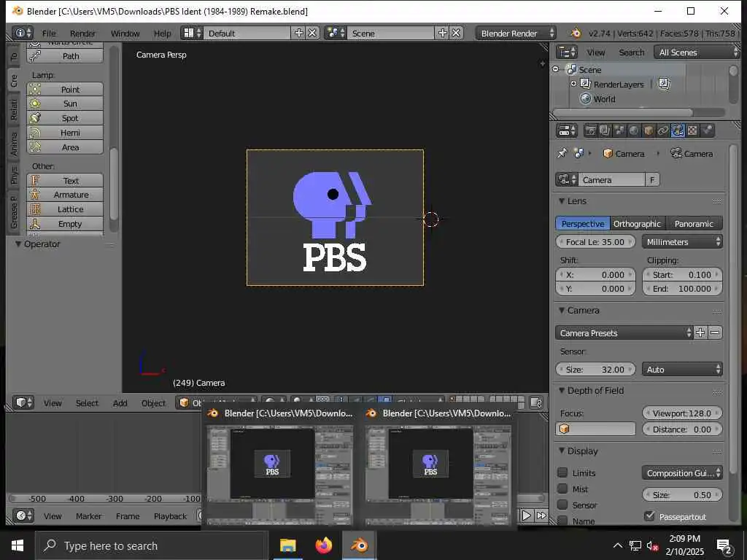Add a Hemi lamp
747x560 pixels.
click(65, 133)
